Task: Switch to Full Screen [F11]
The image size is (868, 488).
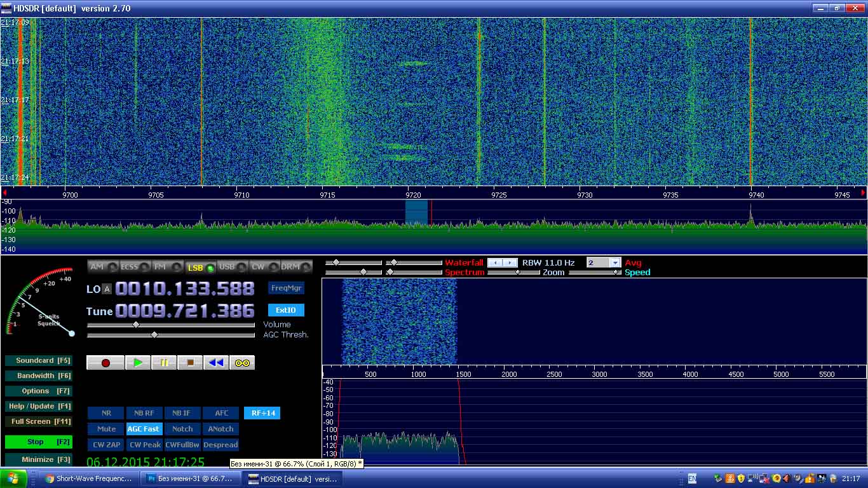Action: click(x=38, y=421)
